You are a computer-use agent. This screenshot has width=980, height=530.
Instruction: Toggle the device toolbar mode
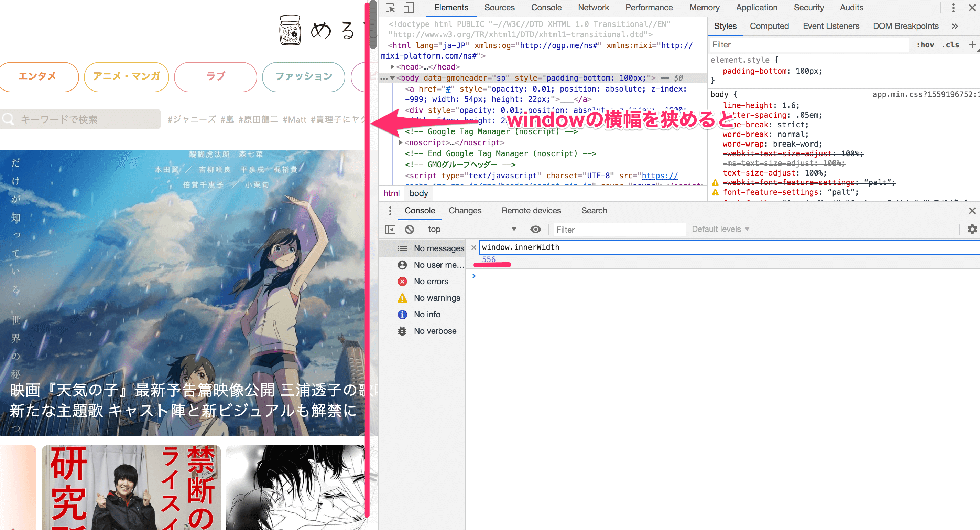[x=408, y=8]
